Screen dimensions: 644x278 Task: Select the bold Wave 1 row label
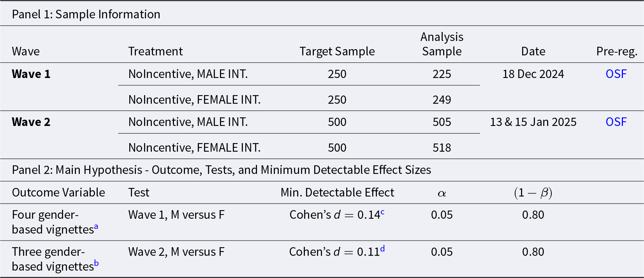tap(31, 74)
